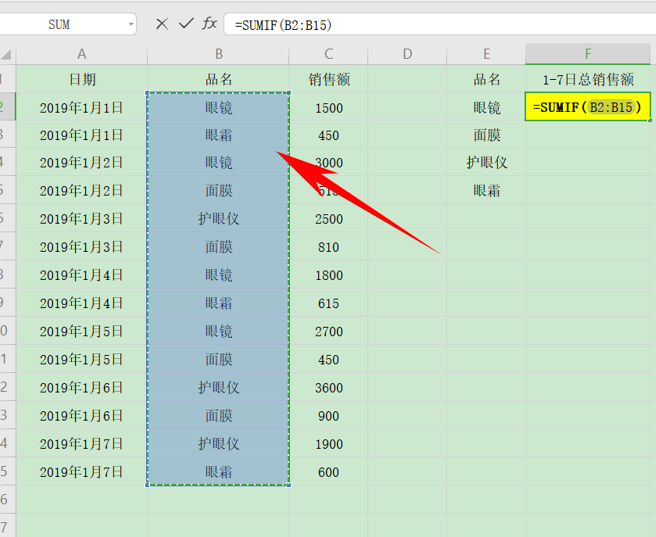This screenshot has height=537, width=656.
Task: Select the sales value 2700
Action: click(x=328, y=331)
